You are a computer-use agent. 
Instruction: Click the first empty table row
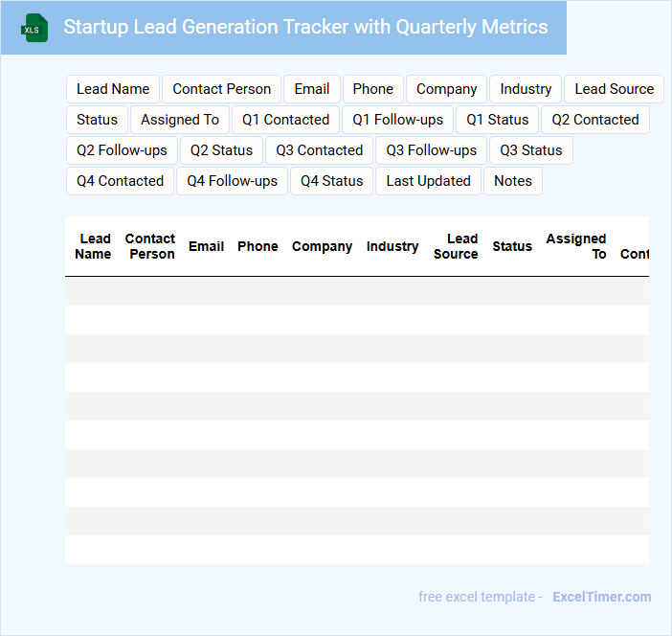coord(356,291)
